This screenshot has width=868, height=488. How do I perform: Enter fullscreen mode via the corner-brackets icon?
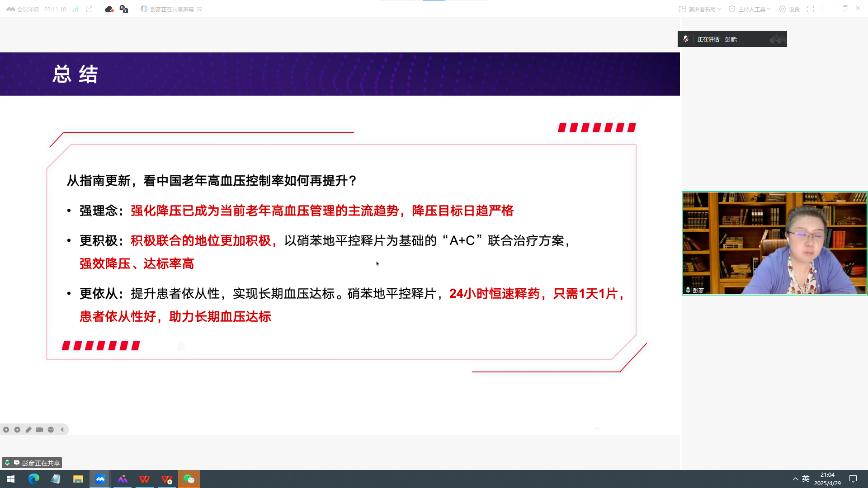tap(811, 9)
